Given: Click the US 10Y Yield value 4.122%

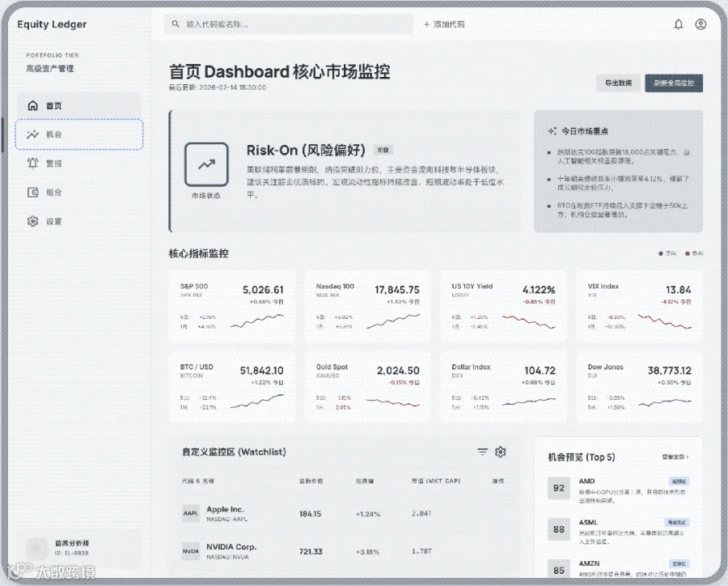Looking at the screenshot, I should click(539, 290).
